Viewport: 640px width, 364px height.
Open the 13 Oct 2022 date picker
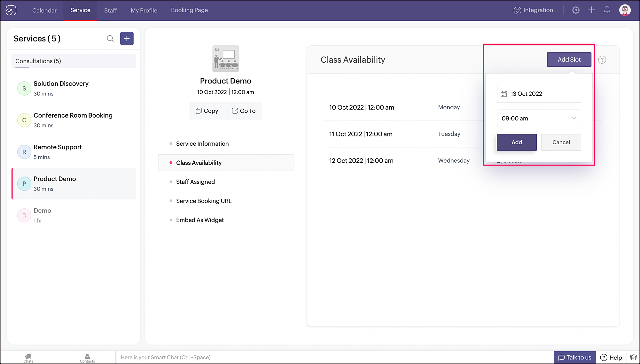click(539, 94)
